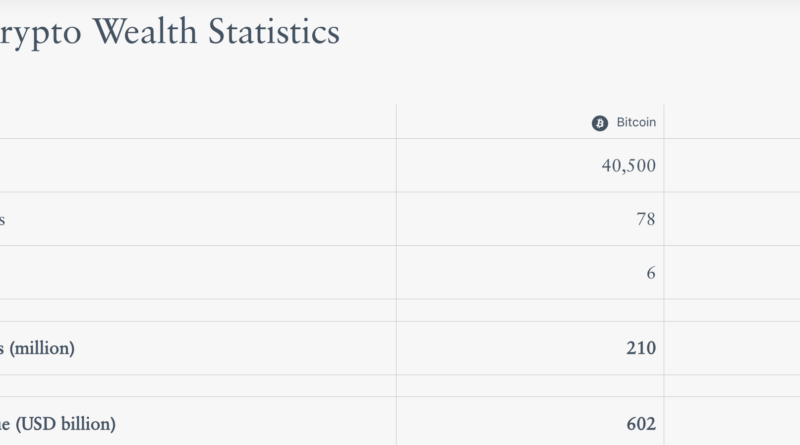Select the 40,500 value cell

point(628,165)
